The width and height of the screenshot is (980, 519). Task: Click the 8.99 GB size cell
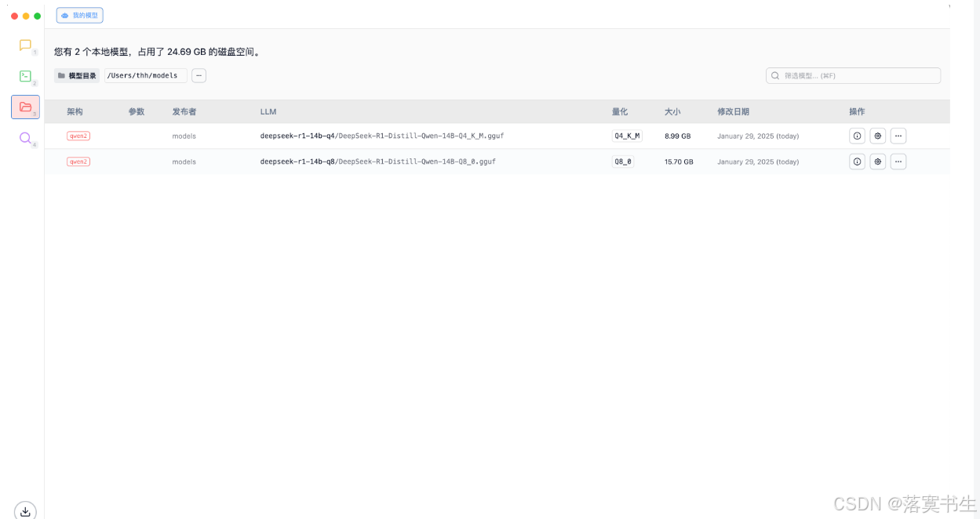tap(678, 136)
